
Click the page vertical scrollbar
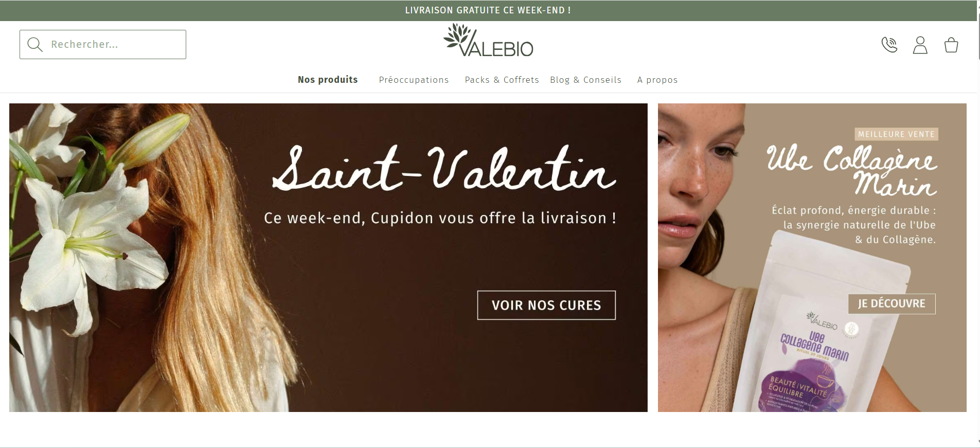tap(978, 224)
